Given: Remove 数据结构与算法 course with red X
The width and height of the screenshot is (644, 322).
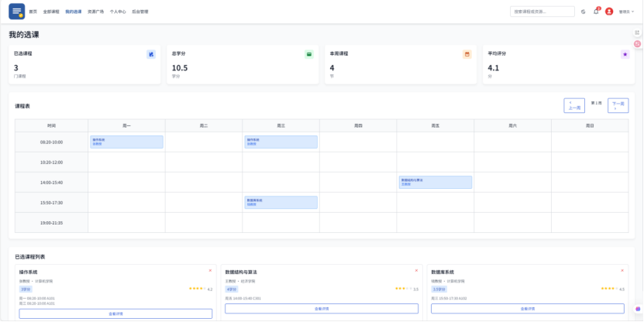Looking at the screenshot, I should pyautogui.click(x=416, y=271).
